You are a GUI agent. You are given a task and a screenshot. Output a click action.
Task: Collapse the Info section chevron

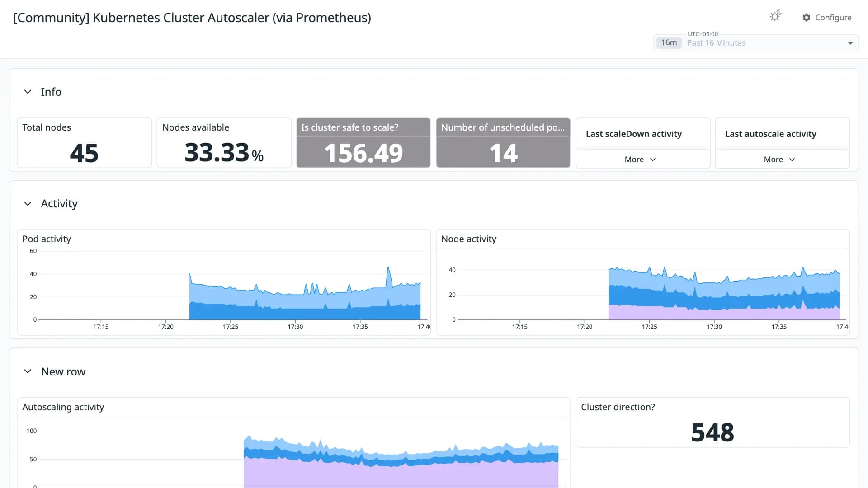[x=28, y=92]
